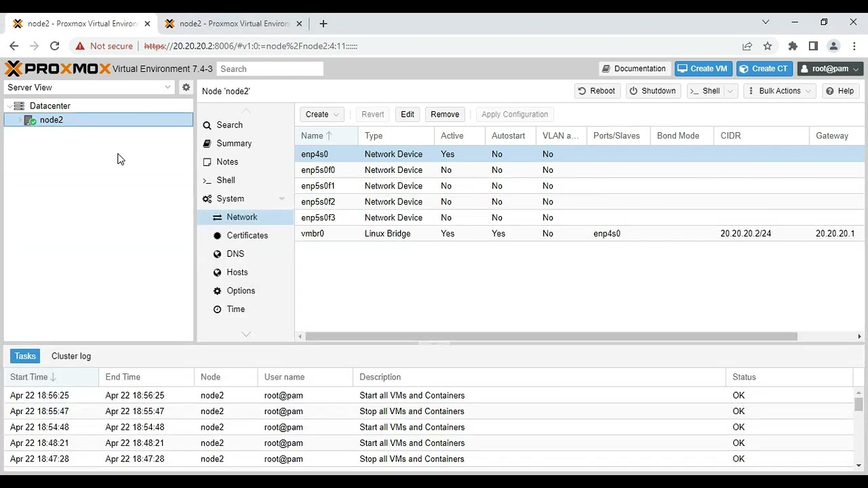868x488 pixels.
Task: Click the Hosts globe icon
Action: (217, 272)
